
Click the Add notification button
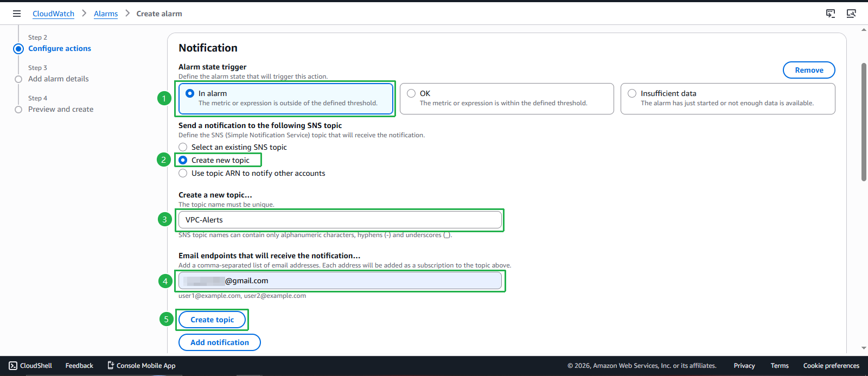220,342
